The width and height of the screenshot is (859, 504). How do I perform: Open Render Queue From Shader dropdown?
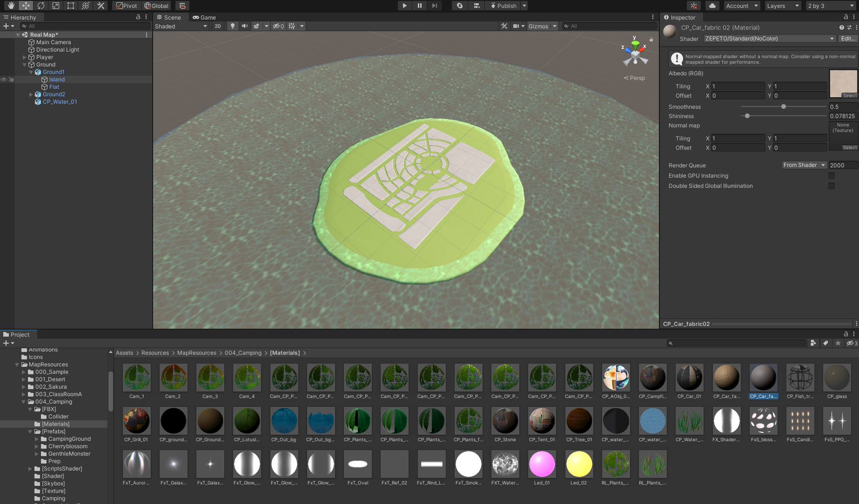[804, 165]
